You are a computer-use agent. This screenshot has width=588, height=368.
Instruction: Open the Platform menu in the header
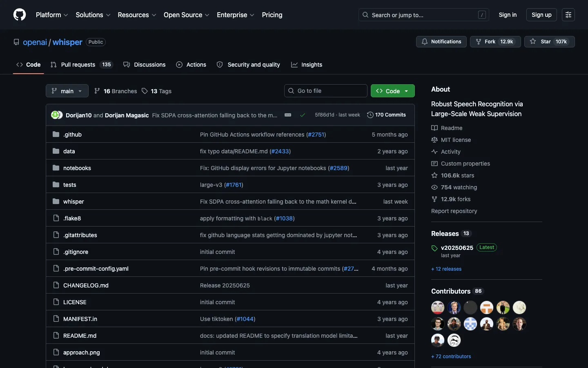point(52,15)
